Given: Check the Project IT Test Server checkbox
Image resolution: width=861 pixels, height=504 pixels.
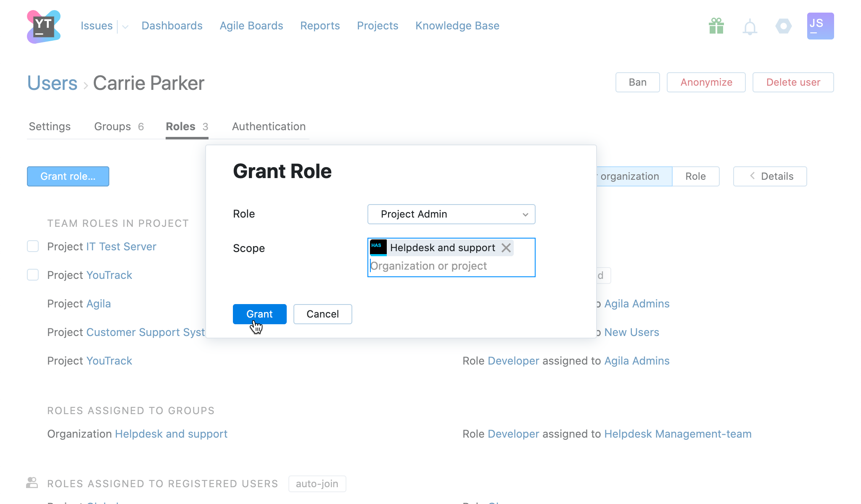Looking at the screenshot, I should pyautogui.click(x=33, y=246).
